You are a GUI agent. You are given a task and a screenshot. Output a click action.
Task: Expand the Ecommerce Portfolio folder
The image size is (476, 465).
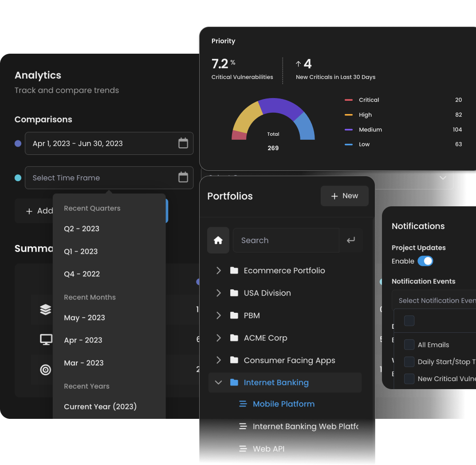(218, 270)
